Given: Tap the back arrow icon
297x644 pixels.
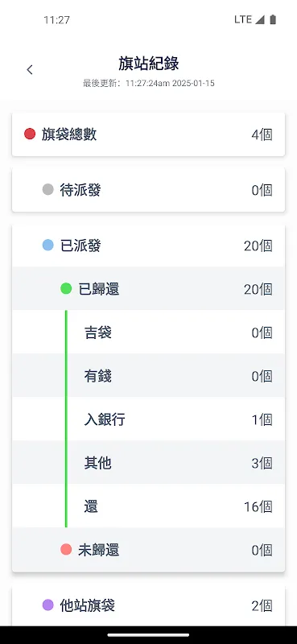Looking at the screenshot, I should click(x=30, y=70).
